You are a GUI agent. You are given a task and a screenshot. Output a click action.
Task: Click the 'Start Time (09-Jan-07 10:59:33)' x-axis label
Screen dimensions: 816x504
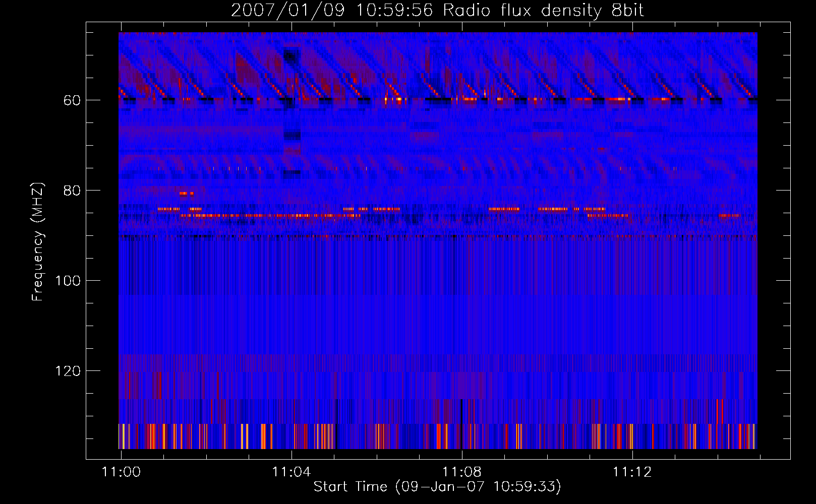point(437,487)
